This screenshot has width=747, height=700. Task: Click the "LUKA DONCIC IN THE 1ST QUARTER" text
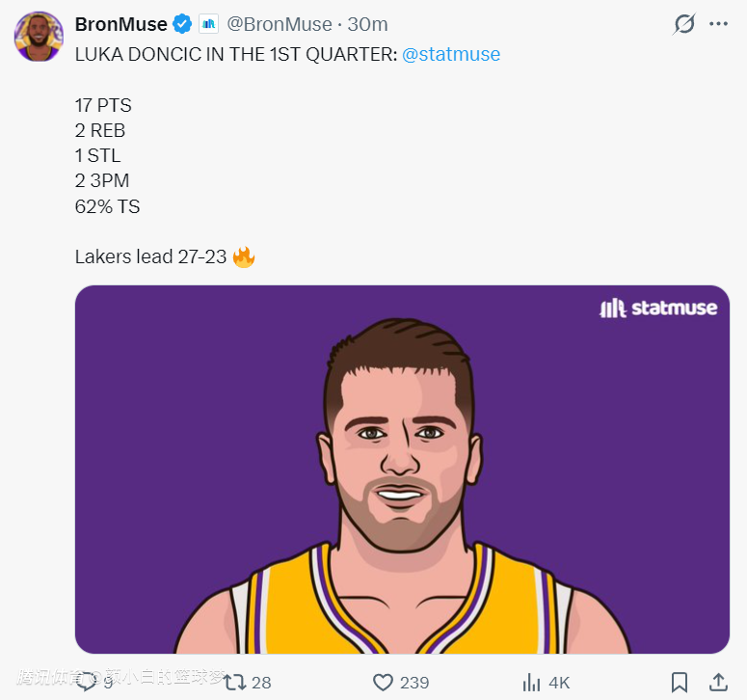click(x=235, y=54)
